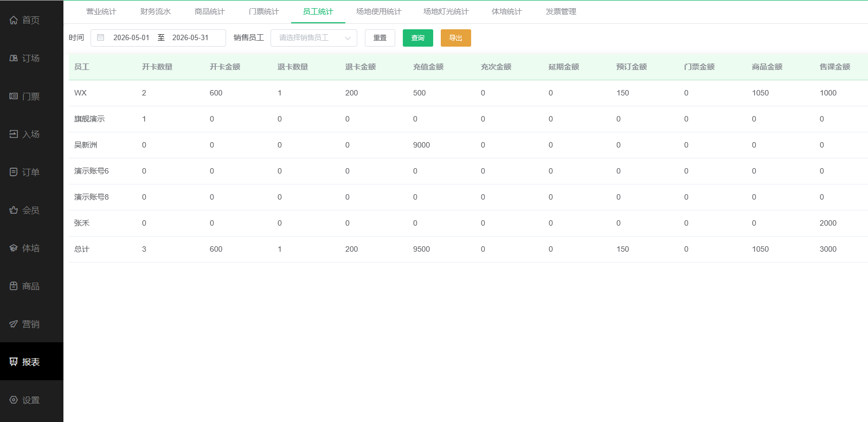Image resolution: width=868 pixels, height=422 pixels.
Task: Click the 开卡数量 column header
Action: point(157,67)
